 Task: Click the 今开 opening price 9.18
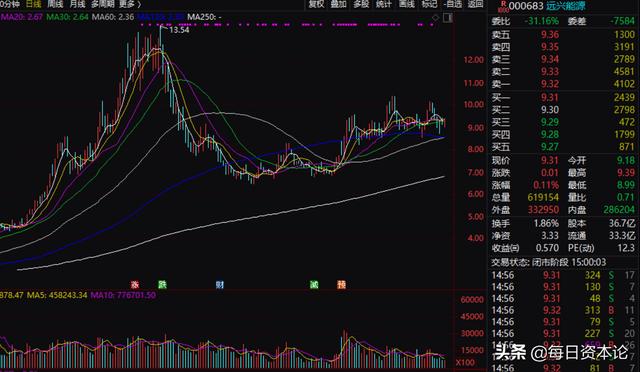[x=626, y=160]
